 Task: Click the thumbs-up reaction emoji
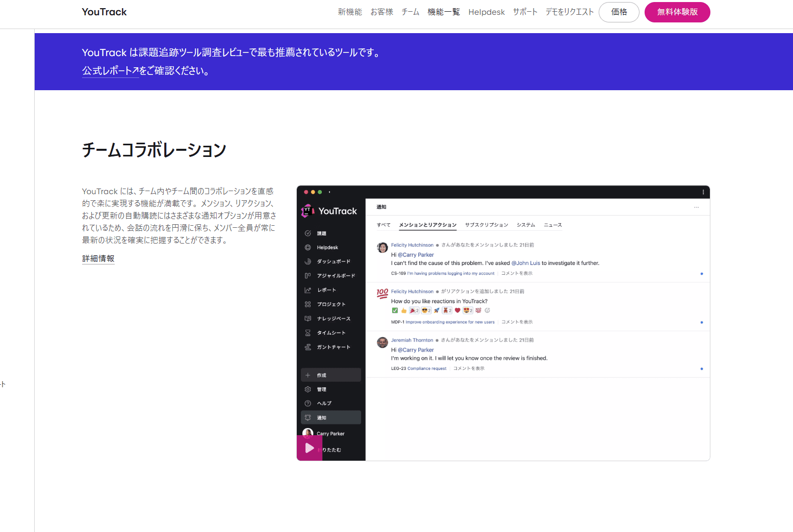click(404, 310)
